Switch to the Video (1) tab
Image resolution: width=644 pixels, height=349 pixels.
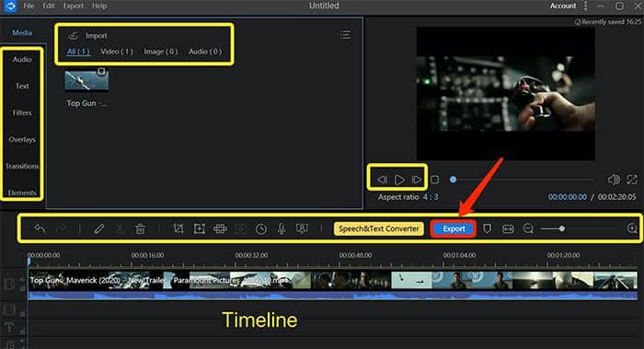(x=117, y=52)
